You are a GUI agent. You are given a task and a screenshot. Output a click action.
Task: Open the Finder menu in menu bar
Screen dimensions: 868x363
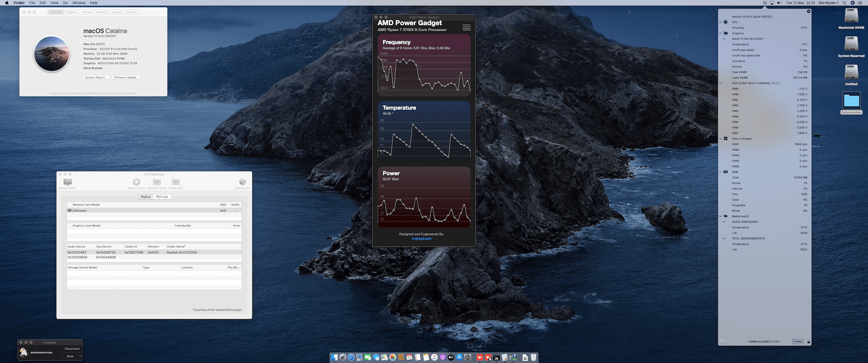tap(19, 3)
